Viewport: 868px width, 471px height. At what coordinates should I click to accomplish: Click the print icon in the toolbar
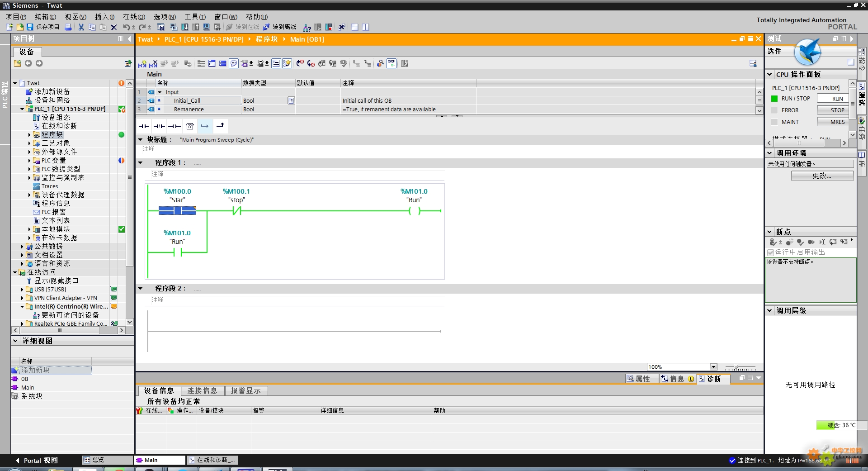click(x=68, y=27)
